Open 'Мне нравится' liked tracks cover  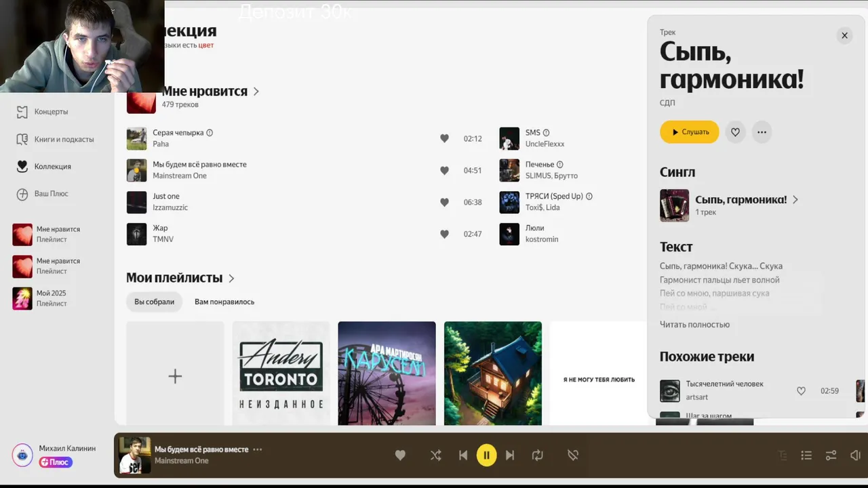click(x=141, y=102)
